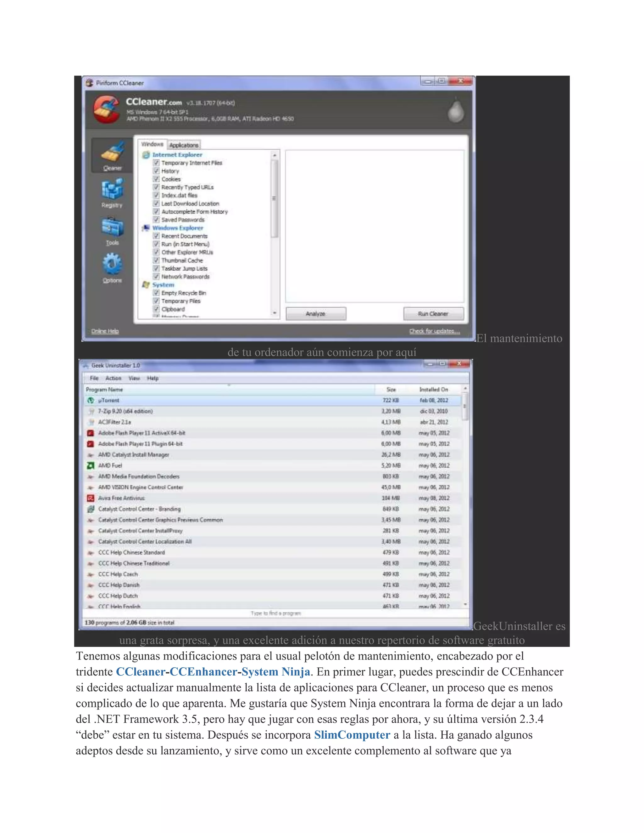
Task: Click the Adobe Flash Player 11 ActiveX icon
Action: 91,433
